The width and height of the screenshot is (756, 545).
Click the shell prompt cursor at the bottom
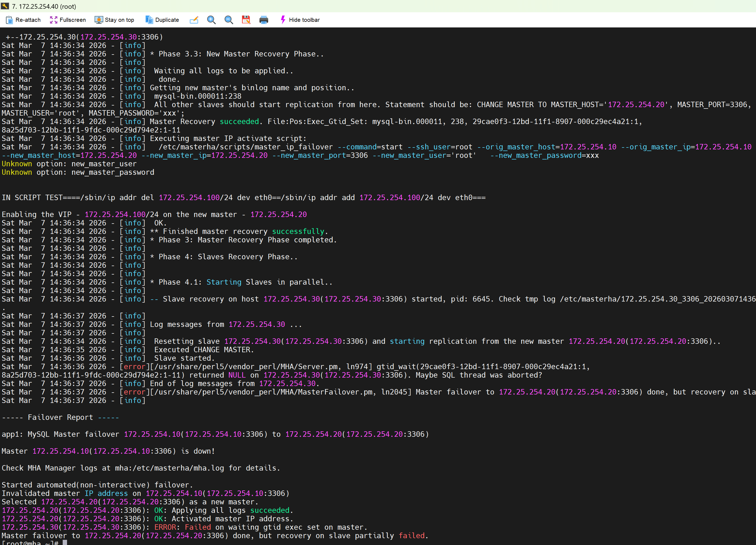click(65, 543)
